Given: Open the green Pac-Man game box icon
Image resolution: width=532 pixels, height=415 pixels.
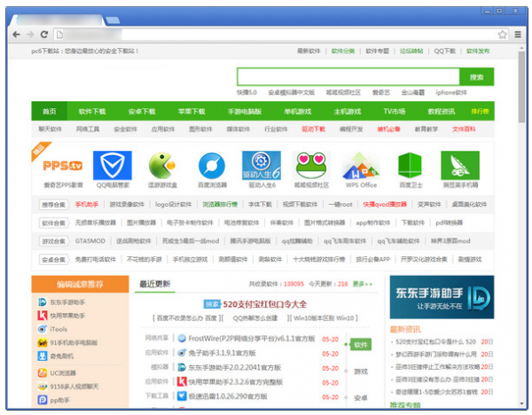Looking at the screenshot, I should 162,165.
